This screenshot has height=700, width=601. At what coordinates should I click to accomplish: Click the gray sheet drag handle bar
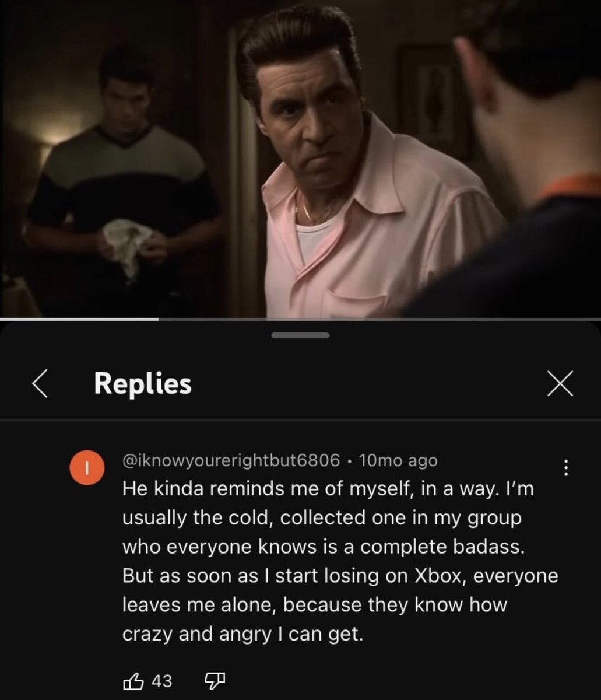(x=300, y=335)
